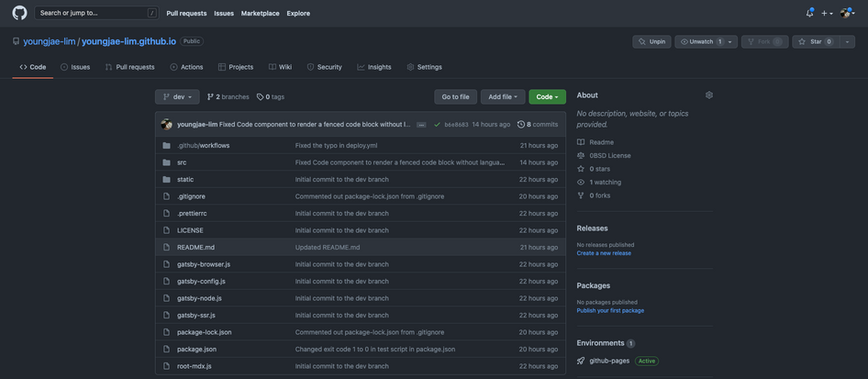Expand the green Code dropdown

[x=547, y=96]
